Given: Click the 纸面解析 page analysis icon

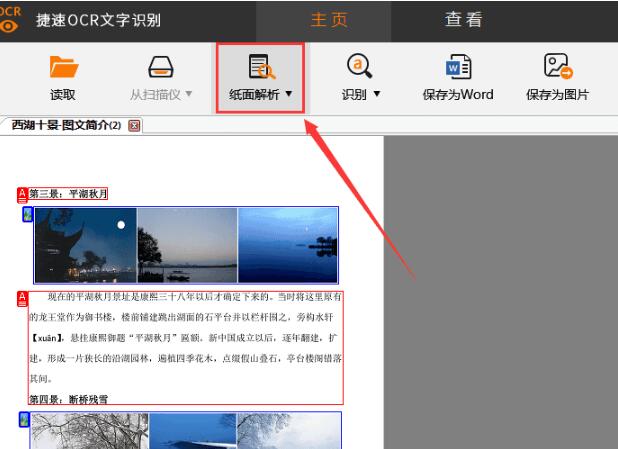Looking at the screenshot, I should coord(262,67).
